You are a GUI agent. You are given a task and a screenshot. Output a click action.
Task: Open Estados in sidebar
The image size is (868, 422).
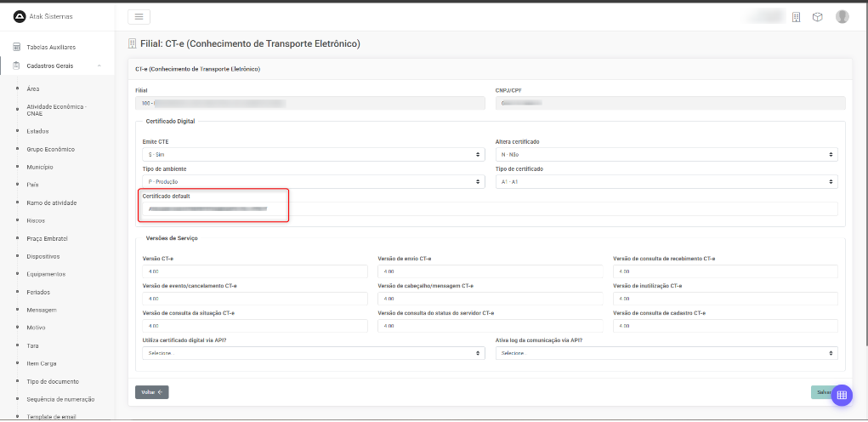[x=37, y=131]
